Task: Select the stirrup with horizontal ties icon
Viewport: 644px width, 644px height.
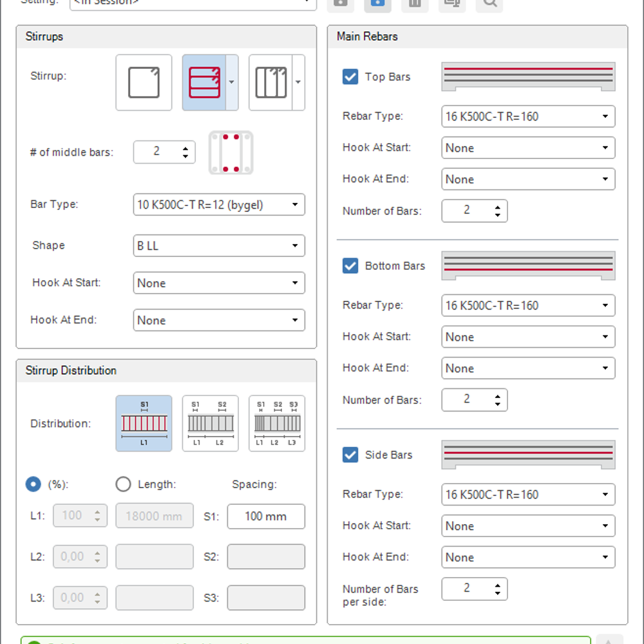Action: coord(204,82)
